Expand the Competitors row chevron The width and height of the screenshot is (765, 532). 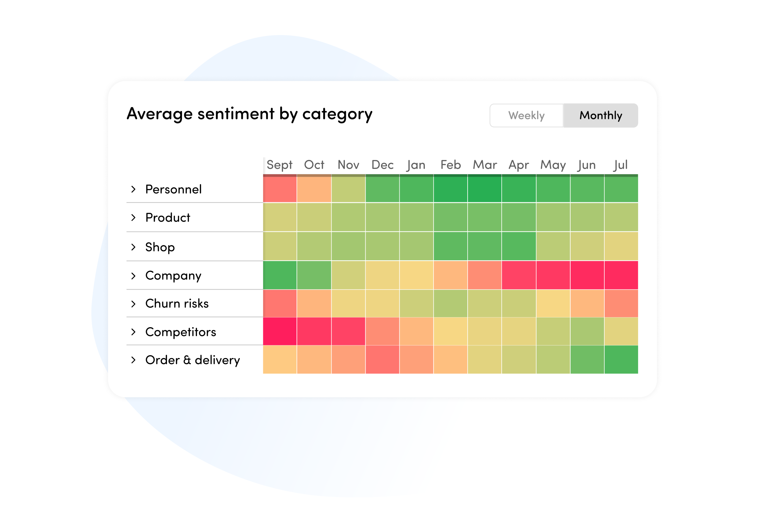(134, 332)
